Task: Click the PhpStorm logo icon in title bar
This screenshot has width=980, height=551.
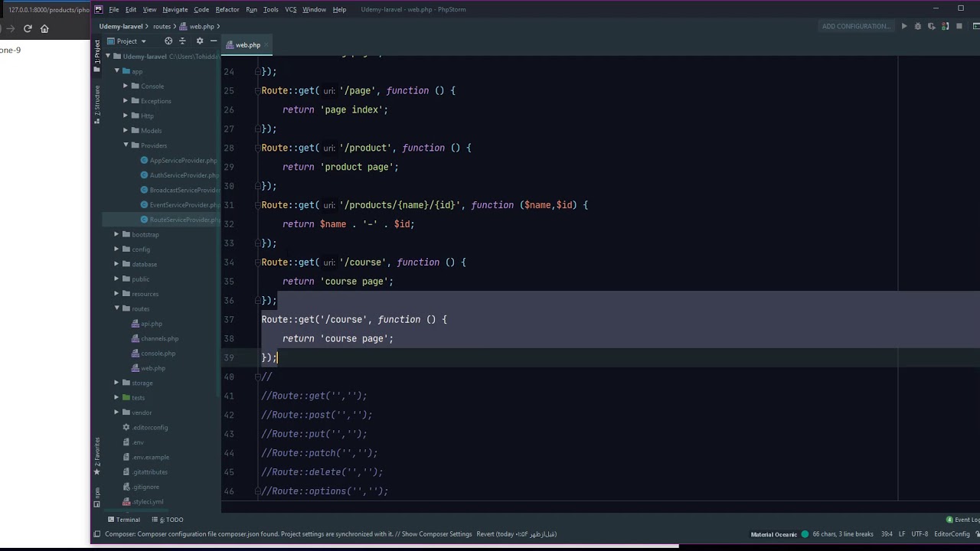Action: [x=98, y=9]
